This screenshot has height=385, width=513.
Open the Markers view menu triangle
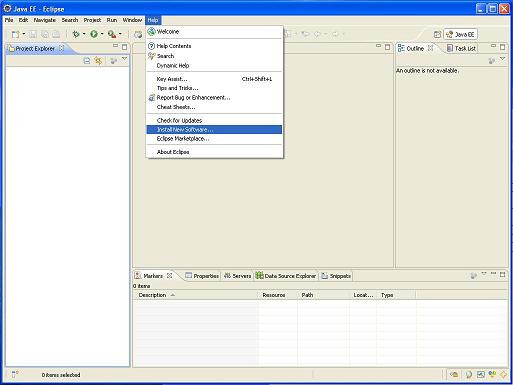[x=484, y=274]
